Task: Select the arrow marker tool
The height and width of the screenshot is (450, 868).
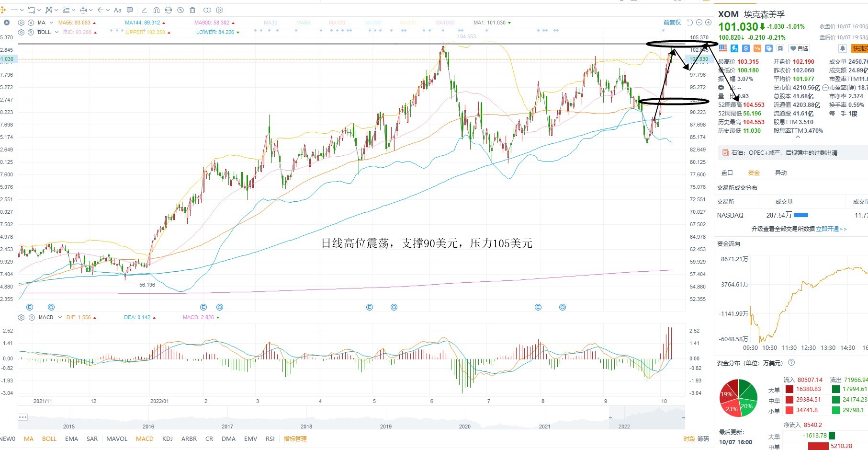Action: click(x=101, y=10)
